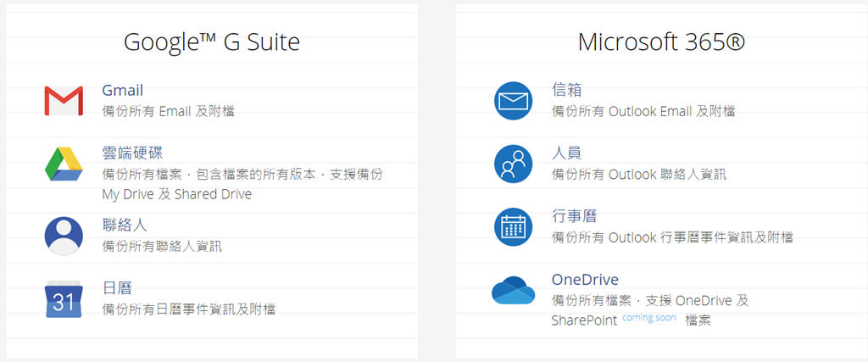
Task: Click the SharePoint coming soon label
Action: pos(648,318)
